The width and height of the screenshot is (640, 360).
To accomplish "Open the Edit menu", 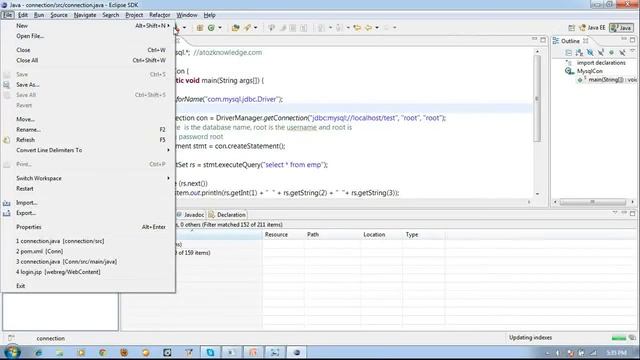I will pyautogui.click(x=23, y=15).
